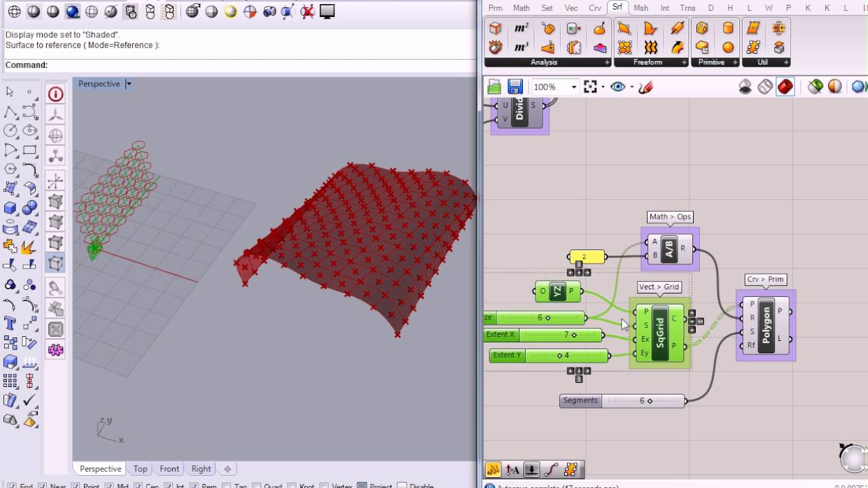The width and height of the screenshot is (868, 488).
Task: Toggle the Point osnap checkbox
Action: pos(77,487)
